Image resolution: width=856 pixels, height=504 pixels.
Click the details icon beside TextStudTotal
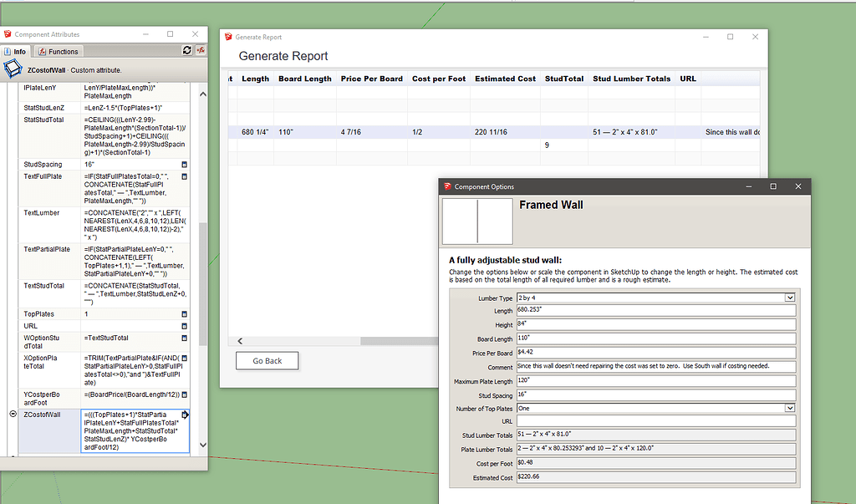point(185,285)
